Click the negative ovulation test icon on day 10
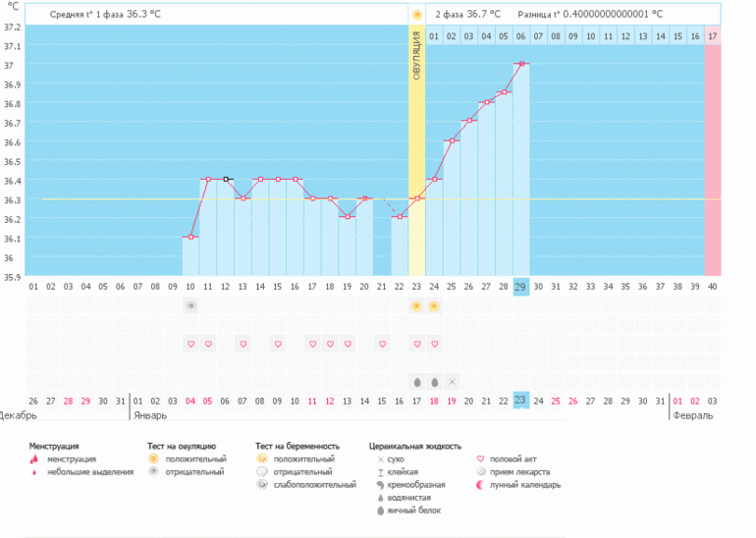The height and width of the screenshot is (538, 756). coord(190,306)
